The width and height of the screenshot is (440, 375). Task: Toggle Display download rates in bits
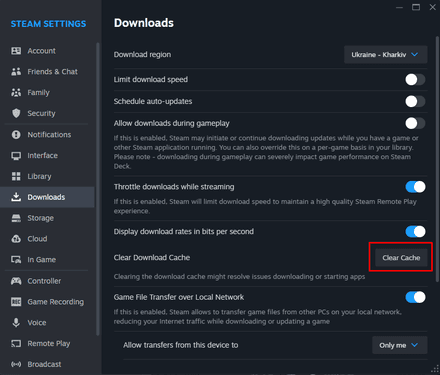[415, 231]
